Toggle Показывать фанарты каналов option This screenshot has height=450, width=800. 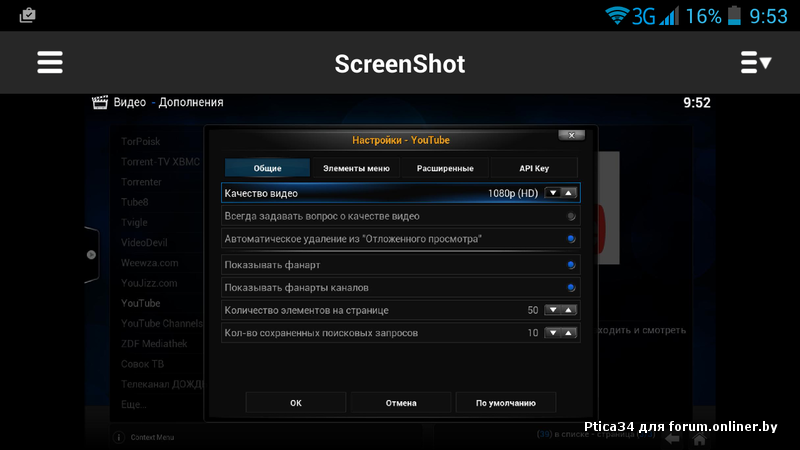[571, 288]
